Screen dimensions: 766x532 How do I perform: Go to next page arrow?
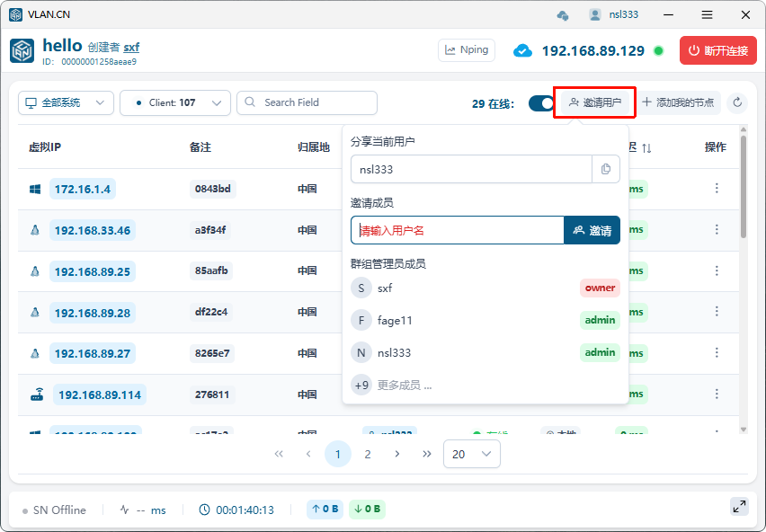tap(397, 454)
